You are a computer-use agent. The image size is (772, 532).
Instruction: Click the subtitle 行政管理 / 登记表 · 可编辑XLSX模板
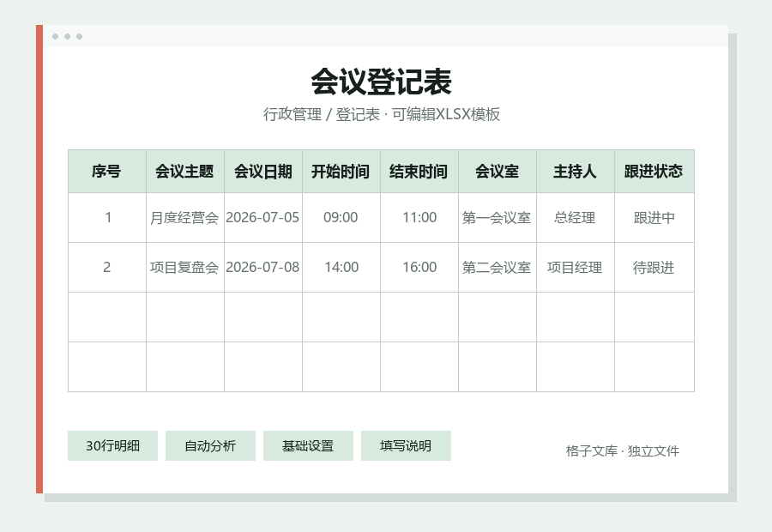[381, 114]
